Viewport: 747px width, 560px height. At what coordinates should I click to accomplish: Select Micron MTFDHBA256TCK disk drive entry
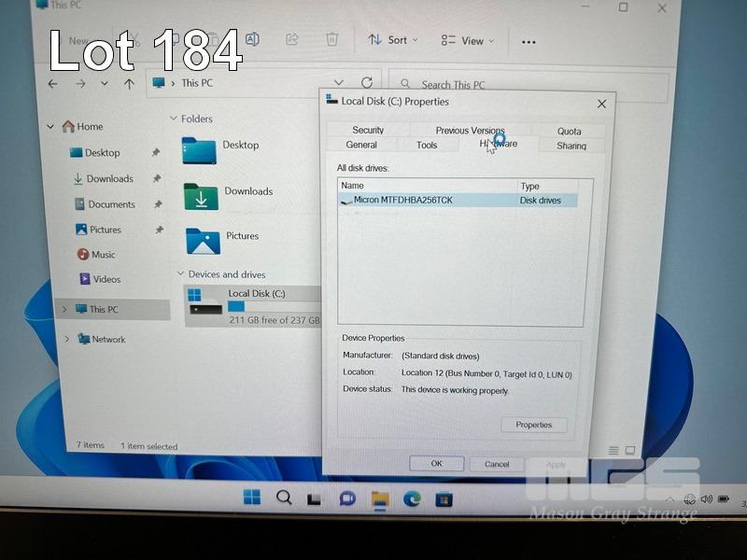[x=402, y=200]
